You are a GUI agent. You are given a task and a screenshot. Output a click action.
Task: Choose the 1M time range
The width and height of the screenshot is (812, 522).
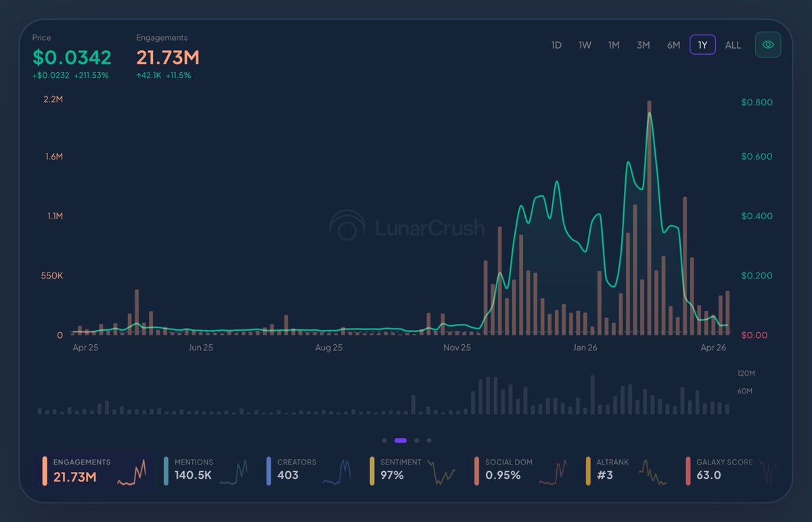point(614,45)
